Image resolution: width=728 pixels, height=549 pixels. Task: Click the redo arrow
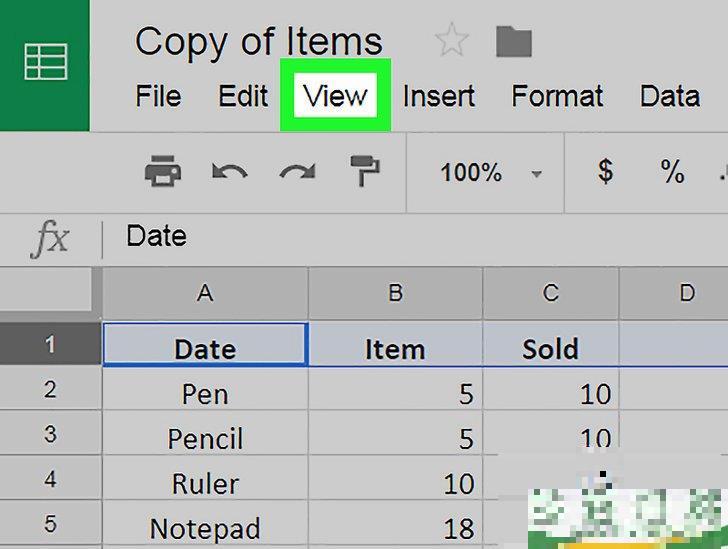tap(297, 172)
